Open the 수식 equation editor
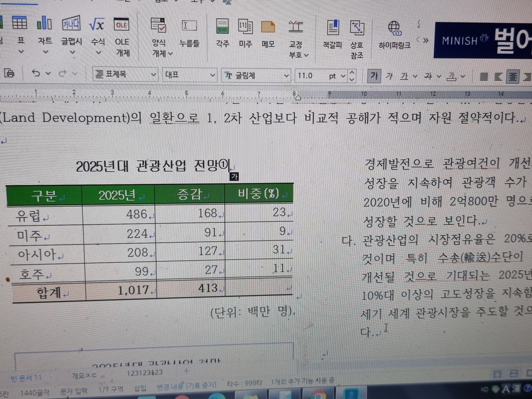 click(x=97, y=24)
